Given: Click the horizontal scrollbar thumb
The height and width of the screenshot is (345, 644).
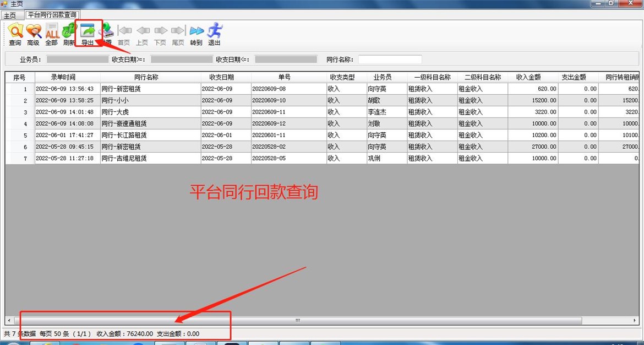Looking at the screenshot, I should pos(298,320).
